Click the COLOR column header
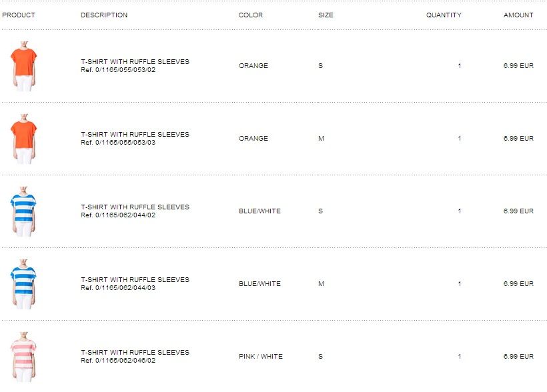The image size is (547, 392). [251, 15]
